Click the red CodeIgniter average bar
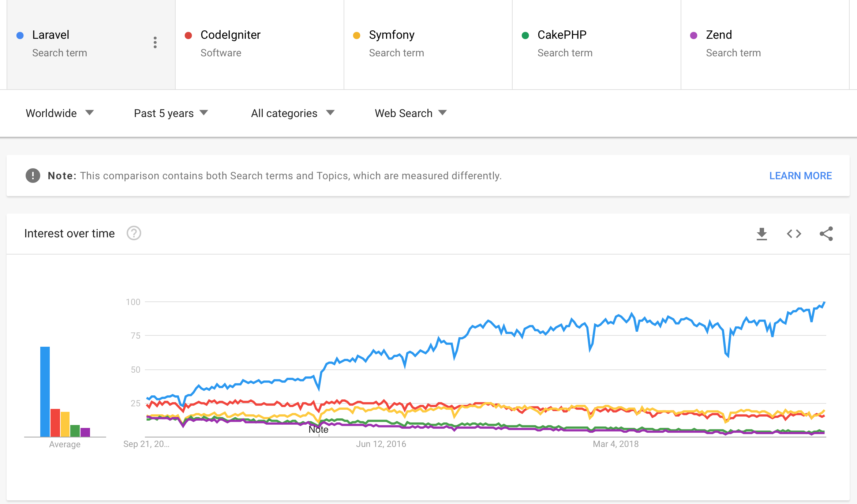Image resolution: width=857 pixels, height=504 pixels. pos(55,422)
